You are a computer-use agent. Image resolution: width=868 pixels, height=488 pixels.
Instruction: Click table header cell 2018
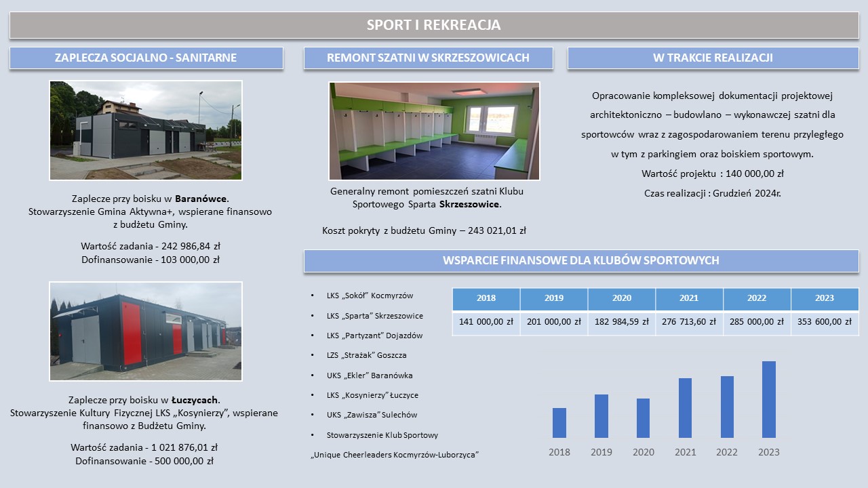click(486, 299)
